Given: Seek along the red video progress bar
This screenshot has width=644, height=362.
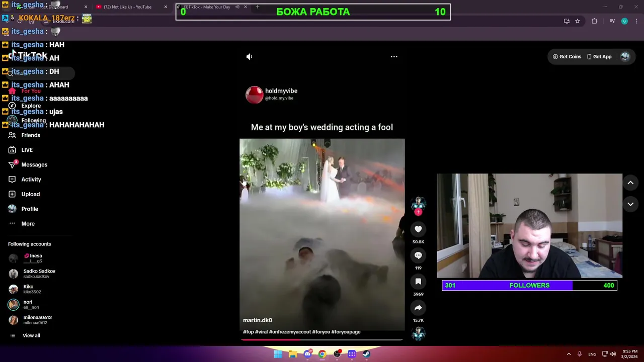Looking at the screenshot, I should (x=322, y=339).
